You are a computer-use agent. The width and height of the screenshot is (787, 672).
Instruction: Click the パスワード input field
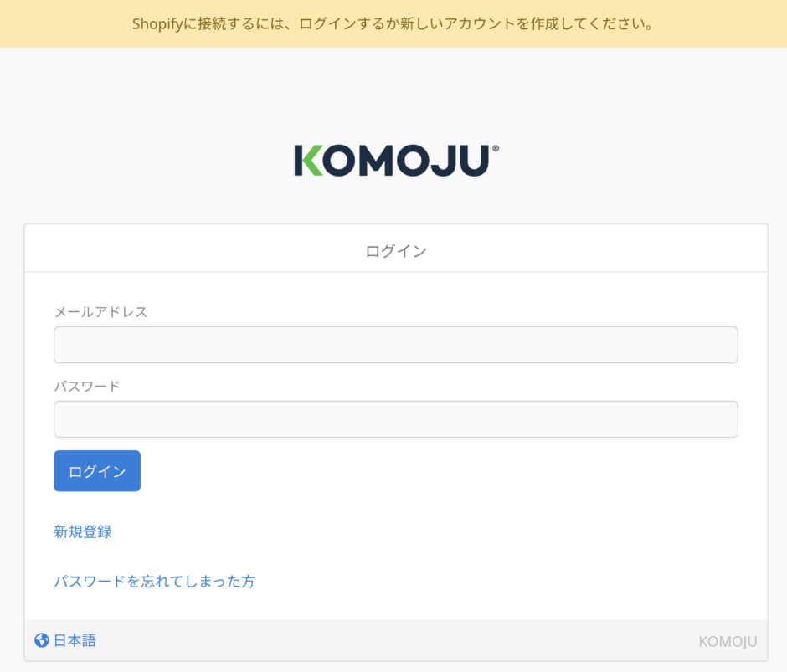(x=395, y=418)
